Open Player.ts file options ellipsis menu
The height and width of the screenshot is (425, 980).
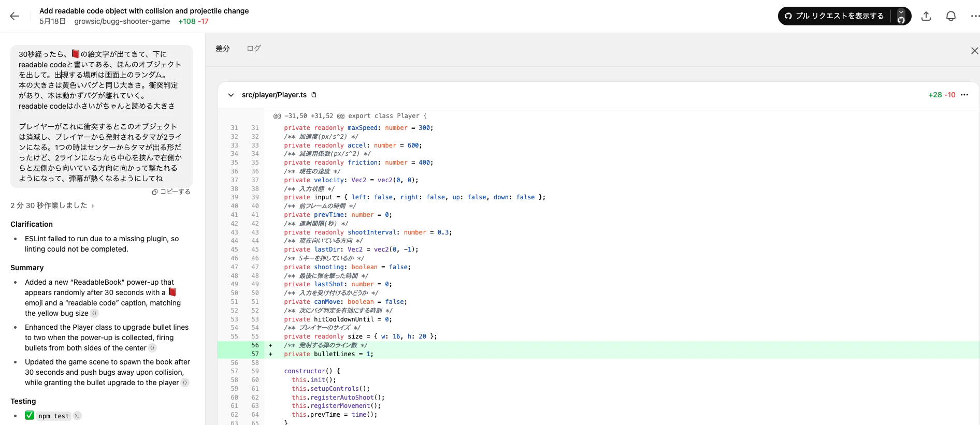point(964,95)
